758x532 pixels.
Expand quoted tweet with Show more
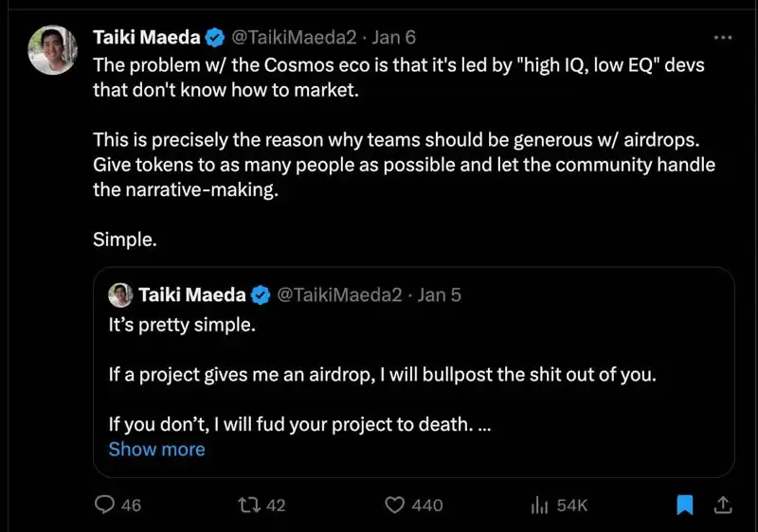pyautogui.click(x=156, y=450)
